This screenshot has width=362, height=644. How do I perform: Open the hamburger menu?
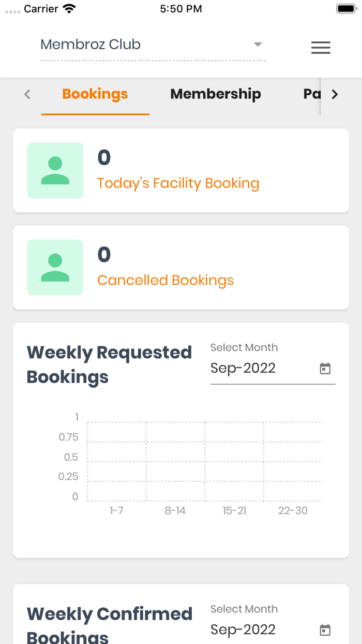coord(321,48)
